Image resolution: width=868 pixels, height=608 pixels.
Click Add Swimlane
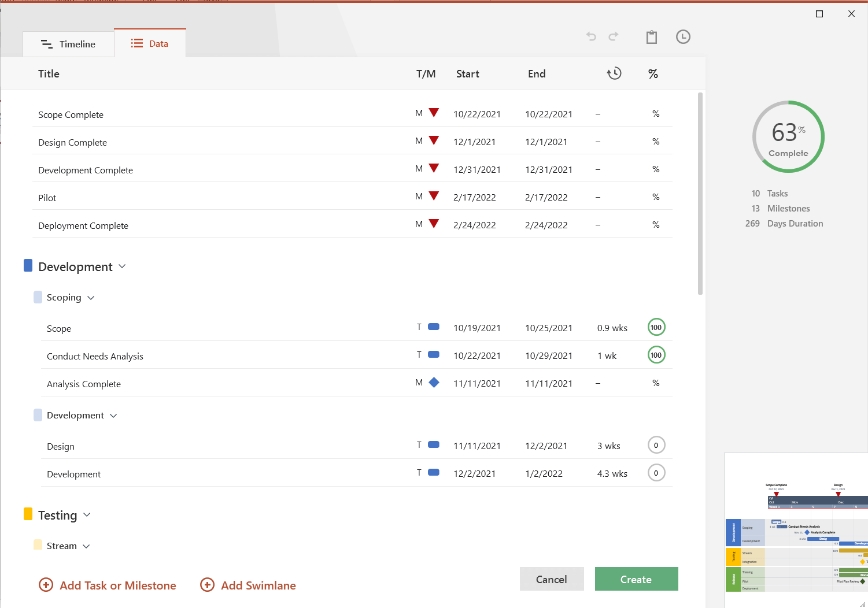(248, 585)
